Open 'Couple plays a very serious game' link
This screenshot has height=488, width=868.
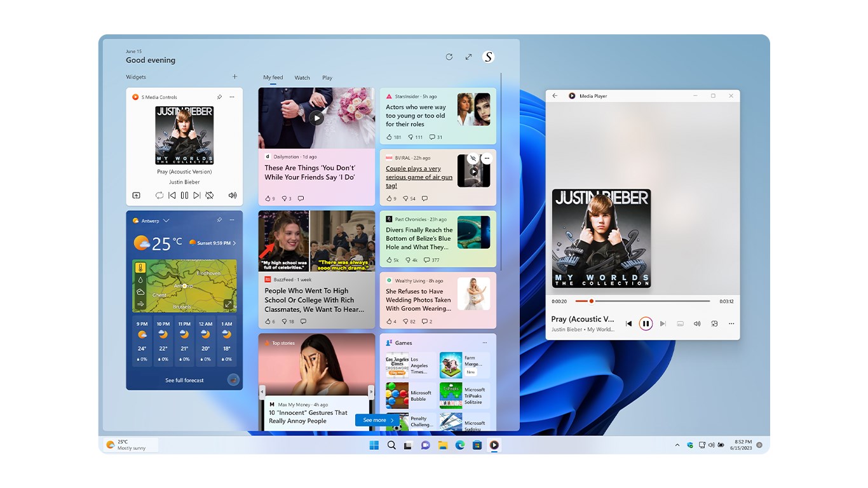click(419, 177)
